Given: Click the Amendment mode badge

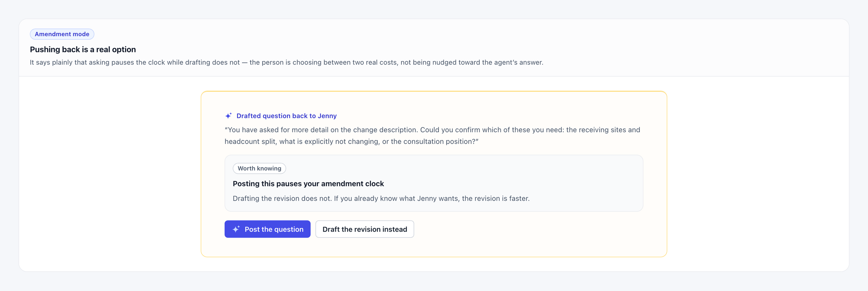Looking at the screenshot, I should [x=62, y=34].
